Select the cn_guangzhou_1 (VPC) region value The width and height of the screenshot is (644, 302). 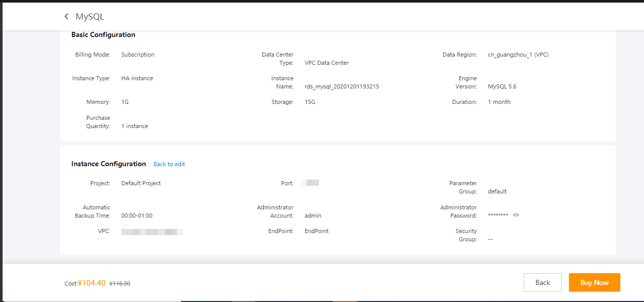coord(518,55)
